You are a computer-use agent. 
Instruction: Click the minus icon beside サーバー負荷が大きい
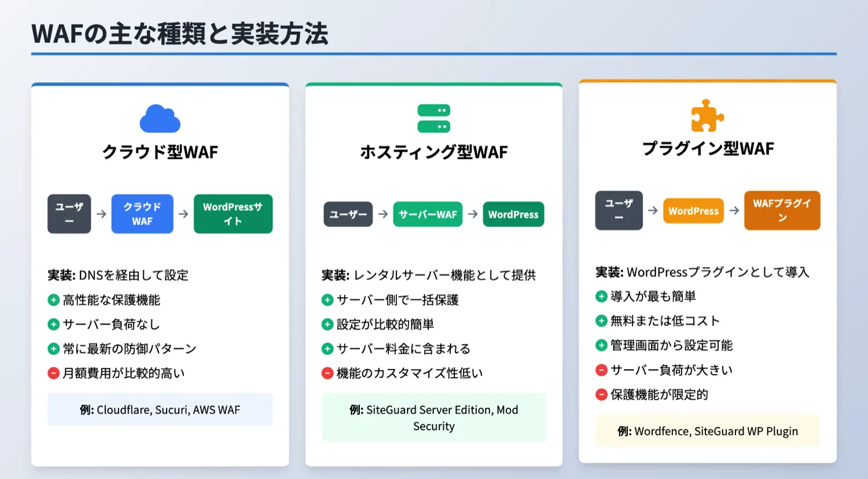point(601,370)
